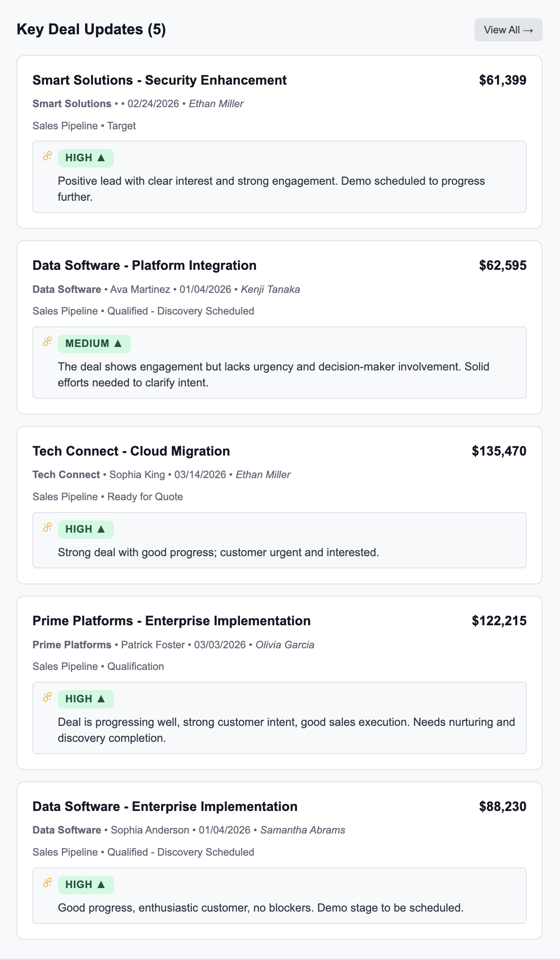The image size is (560, 960).
Task: Click owner name Kenji Tanaka
Action: pos(270,290)
